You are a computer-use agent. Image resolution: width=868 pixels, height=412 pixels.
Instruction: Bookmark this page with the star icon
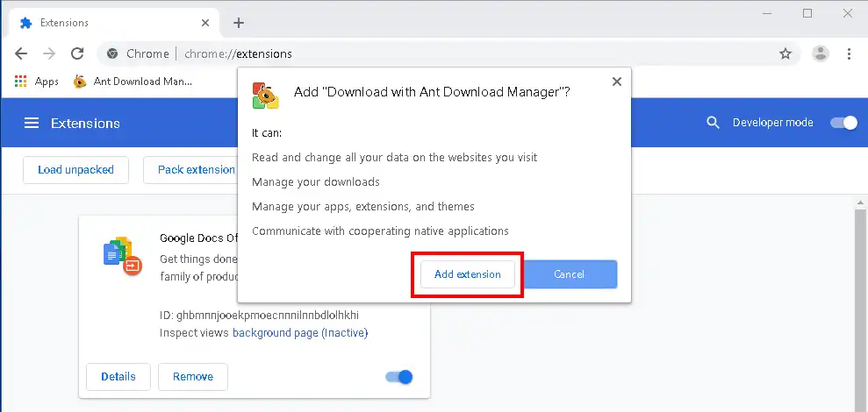tap(786, 53)
